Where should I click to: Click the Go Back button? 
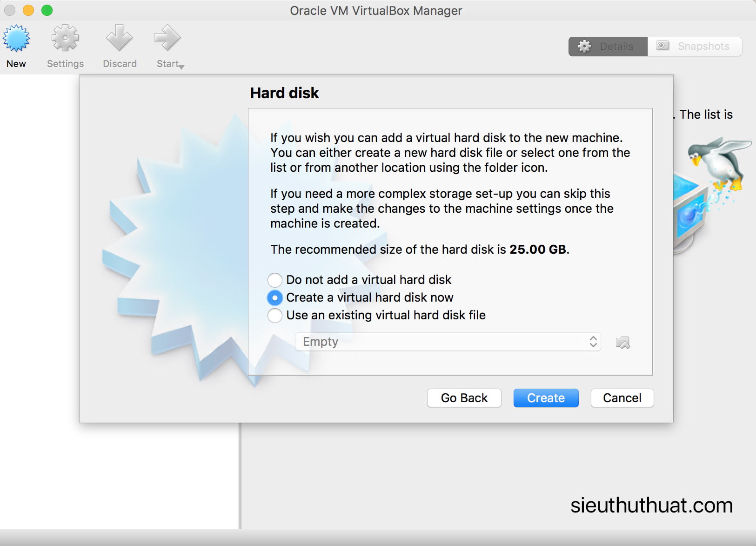[464, 398]
